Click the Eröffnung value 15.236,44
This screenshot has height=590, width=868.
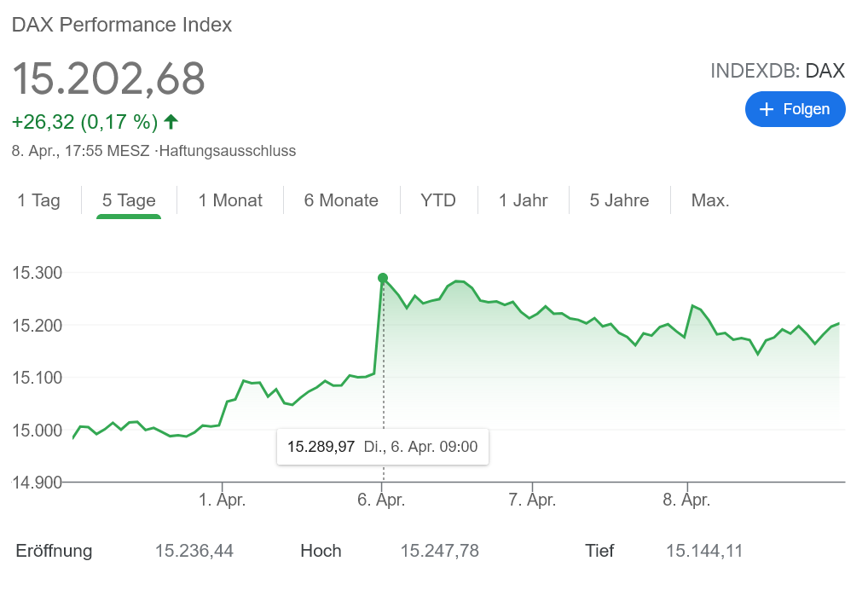pos(194,551)
